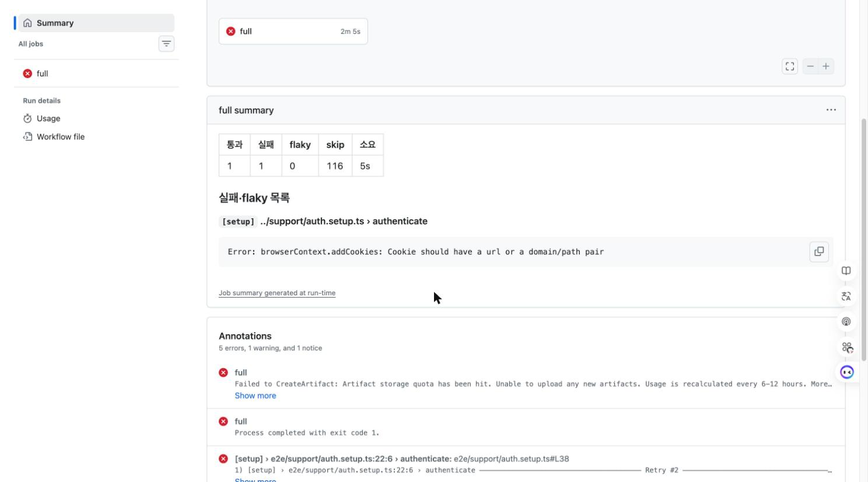Click the translate extension icon

846,296
